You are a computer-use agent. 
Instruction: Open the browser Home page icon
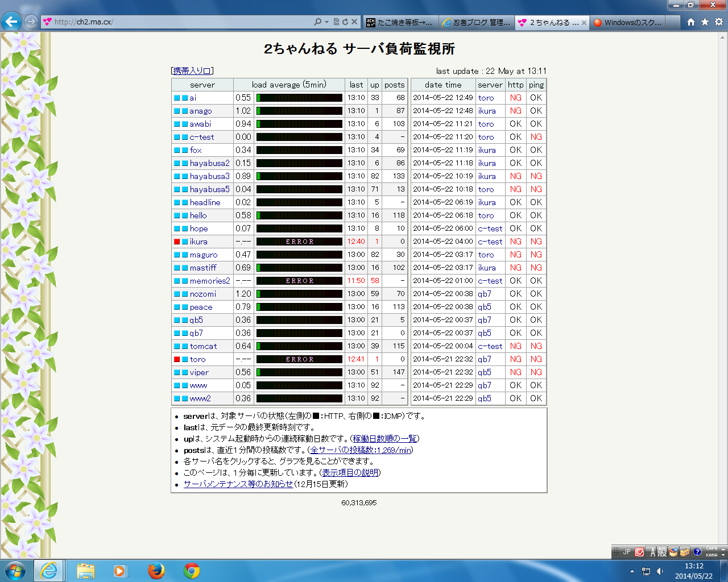pos(691,22)
